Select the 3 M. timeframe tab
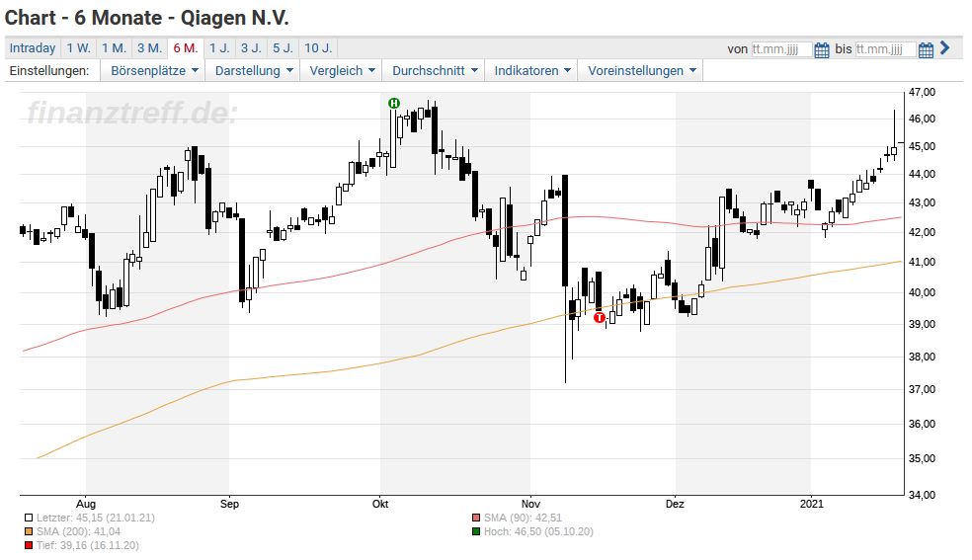 [149, 48]
